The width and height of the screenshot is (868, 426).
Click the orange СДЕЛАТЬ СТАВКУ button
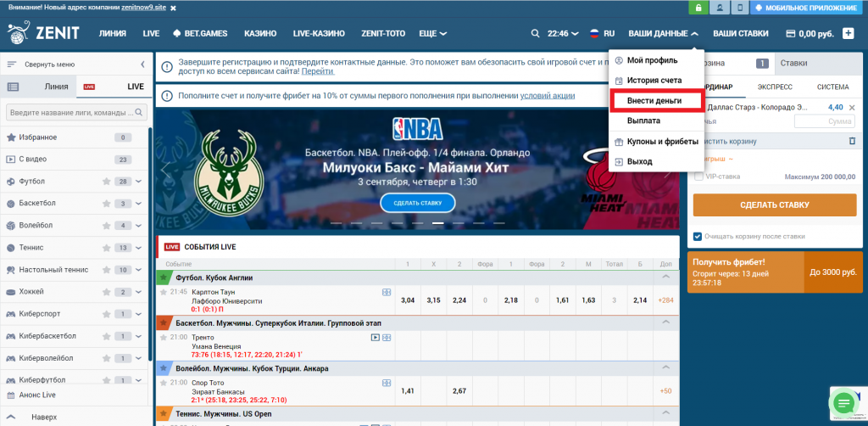(775, 205)
